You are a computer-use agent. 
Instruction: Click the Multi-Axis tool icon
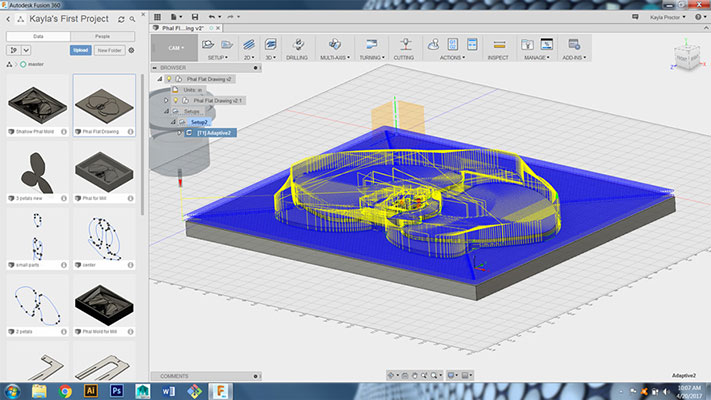[335, 44]
